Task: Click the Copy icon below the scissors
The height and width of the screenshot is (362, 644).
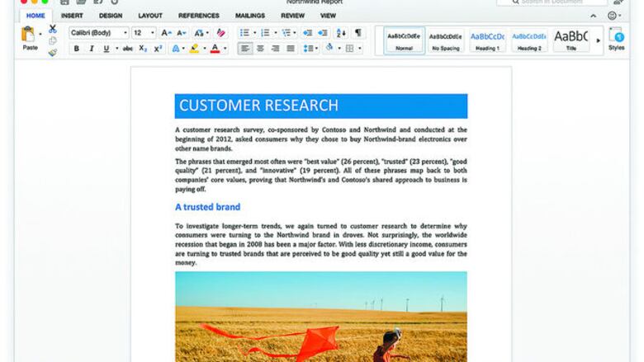Action: click(x=53, y=40)
